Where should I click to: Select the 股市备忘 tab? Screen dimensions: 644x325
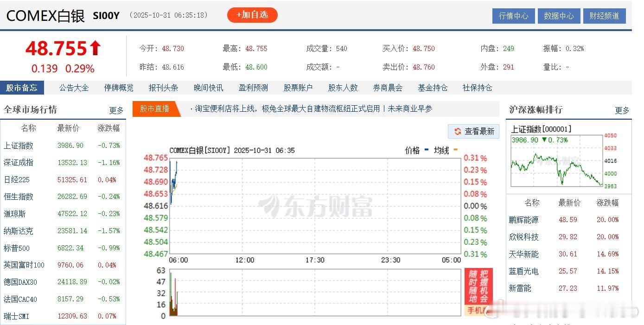tap(22, 88)
